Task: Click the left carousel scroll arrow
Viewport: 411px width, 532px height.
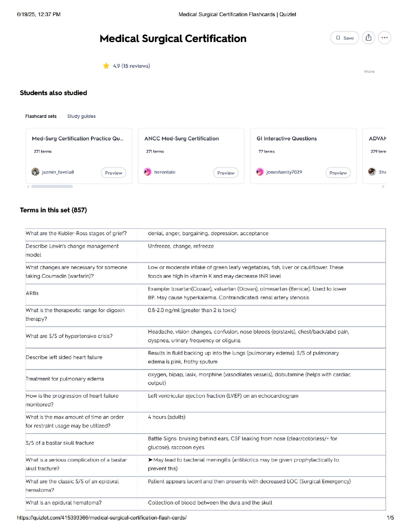Action: [28, 186]
